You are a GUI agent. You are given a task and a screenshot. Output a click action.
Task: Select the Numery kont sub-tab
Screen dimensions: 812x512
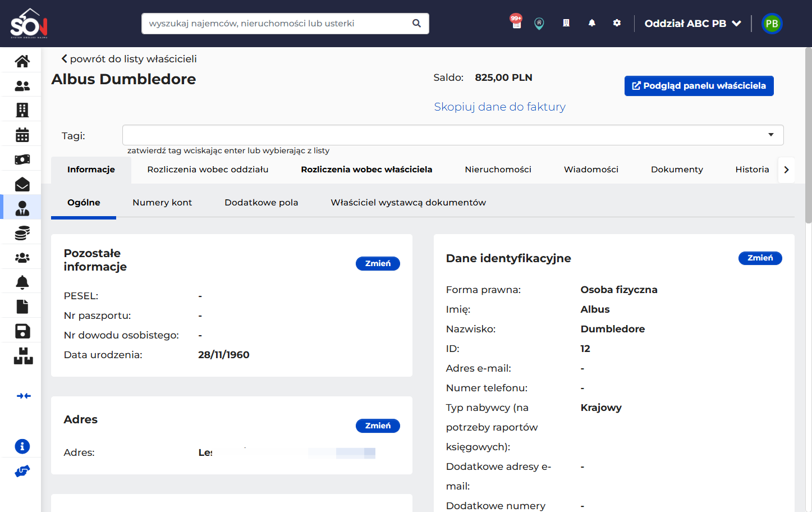tap(162, 203)
